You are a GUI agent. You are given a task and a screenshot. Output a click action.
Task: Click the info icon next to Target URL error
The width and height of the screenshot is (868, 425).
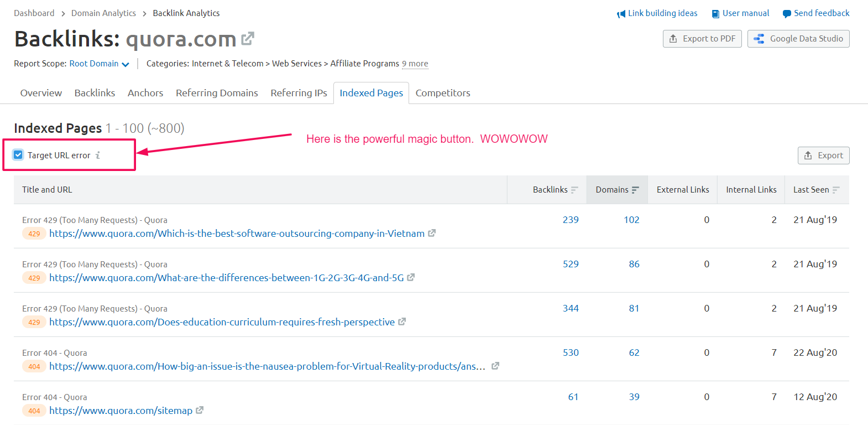(98, 155)
